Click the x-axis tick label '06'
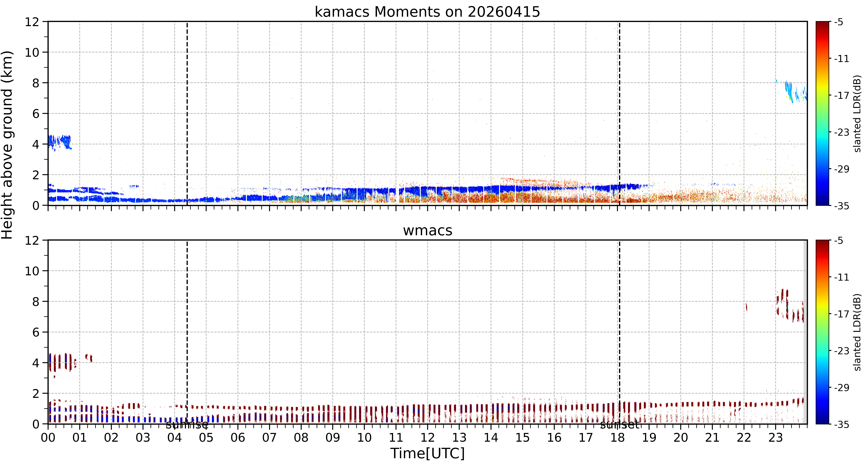 (x=238, y=438)
